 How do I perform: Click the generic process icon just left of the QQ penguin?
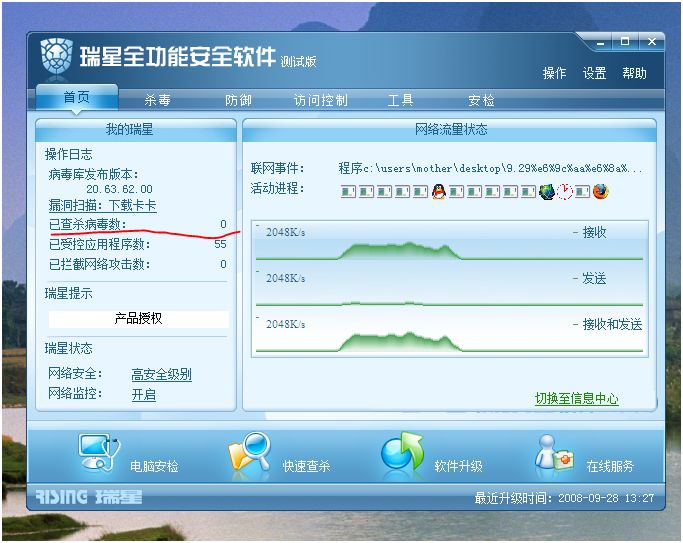click(x=420, y=192)
